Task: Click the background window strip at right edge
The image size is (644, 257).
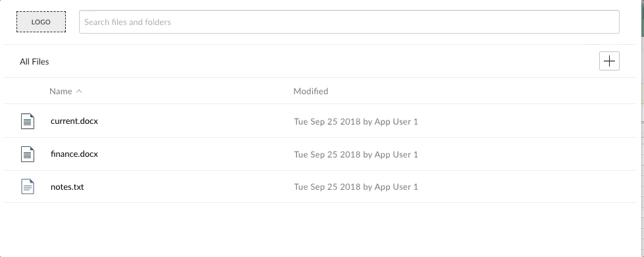Action: pyautogui.click(x=641, y=128)
